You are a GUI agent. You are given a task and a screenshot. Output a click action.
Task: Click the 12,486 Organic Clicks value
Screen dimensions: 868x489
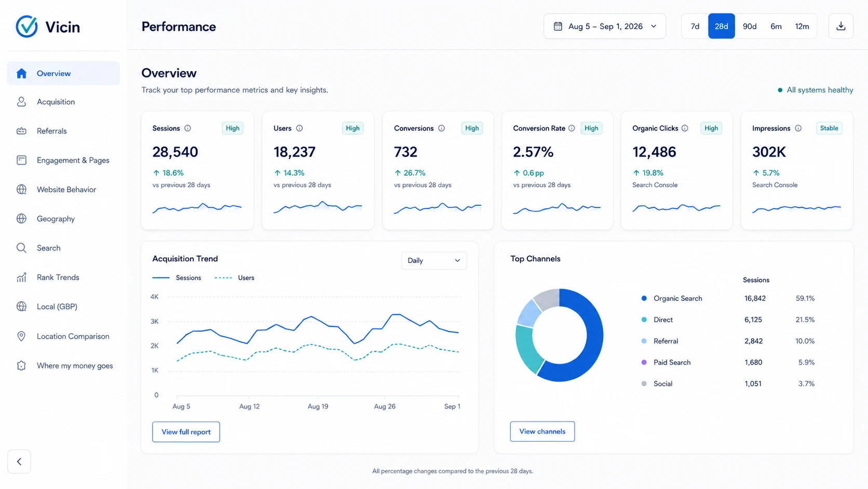coord(654,152)
